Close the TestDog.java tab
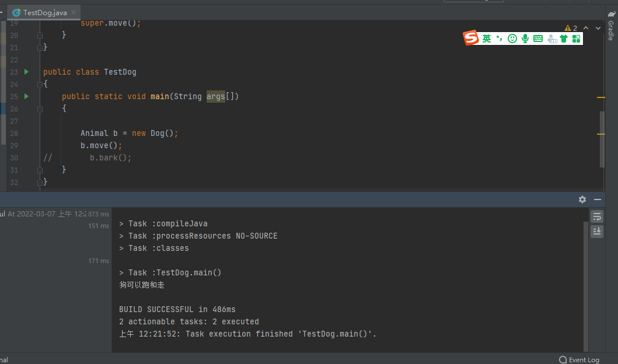 pos(74,12)
